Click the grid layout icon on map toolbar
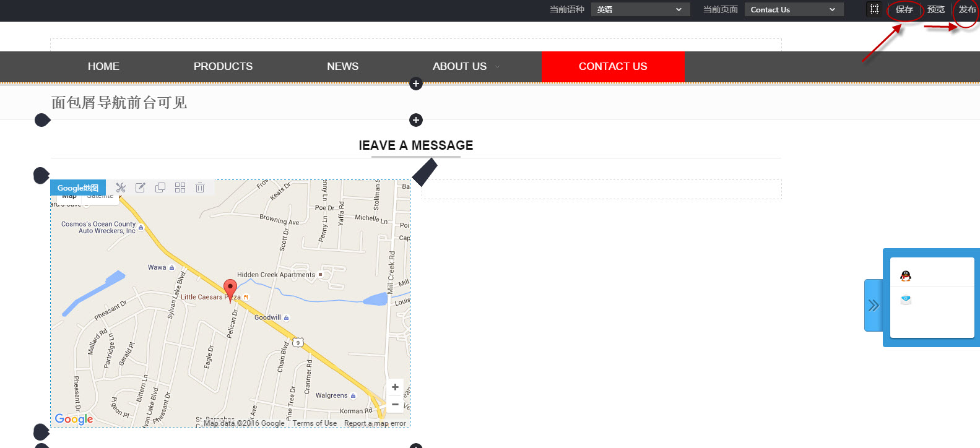This screenshot has height=448, width=980. point(180,187)
